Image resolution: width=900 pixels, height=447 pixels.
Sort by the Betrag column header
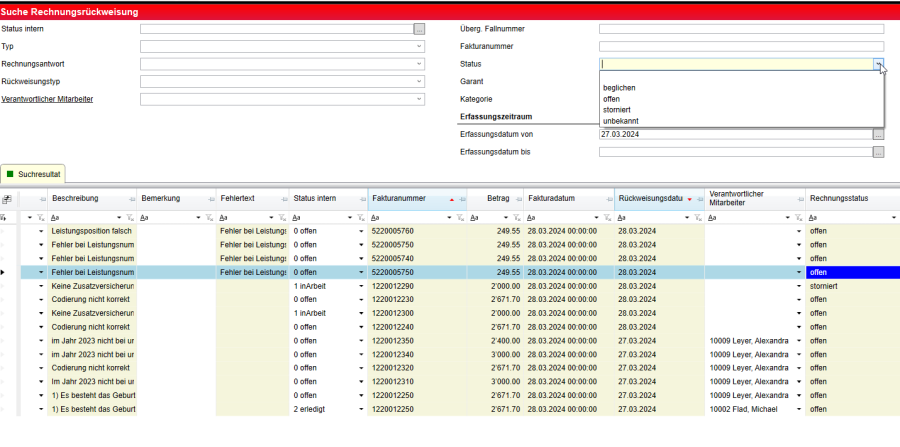[497, 199]
